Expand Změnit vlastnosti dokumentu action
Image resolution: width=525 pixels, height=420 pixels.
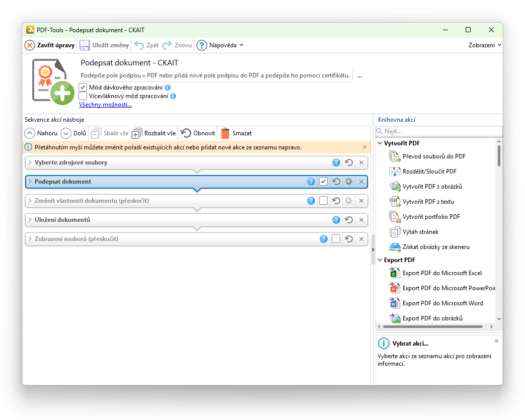(30, 201)
